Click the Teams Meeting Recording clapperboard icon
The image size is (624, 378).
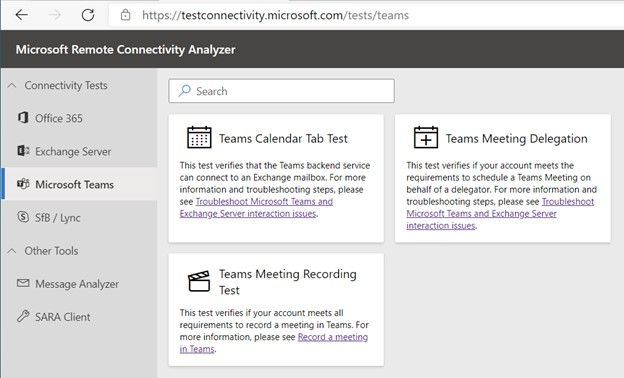point(199,281)
